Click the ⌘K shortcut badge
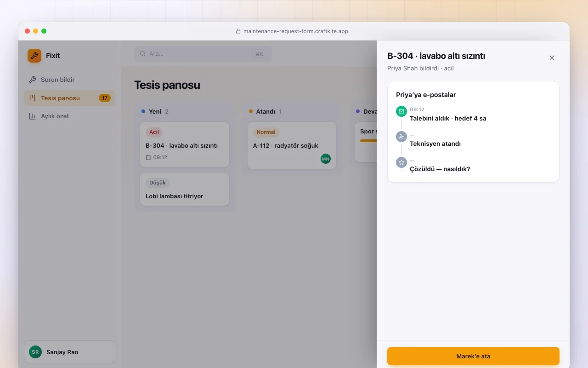Image resolution: width=588 pixels, height=368 pixels. click(259, 54)
